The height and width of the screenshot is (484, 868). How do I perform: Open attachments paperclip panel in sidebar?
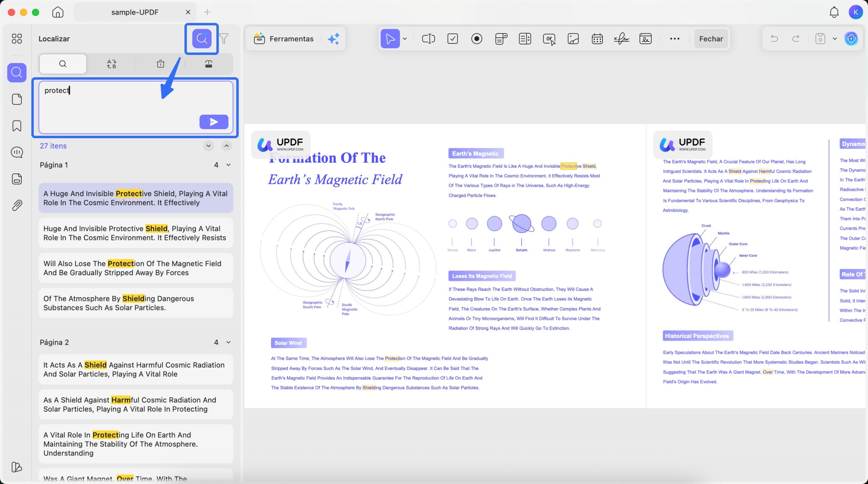(17, 205)
